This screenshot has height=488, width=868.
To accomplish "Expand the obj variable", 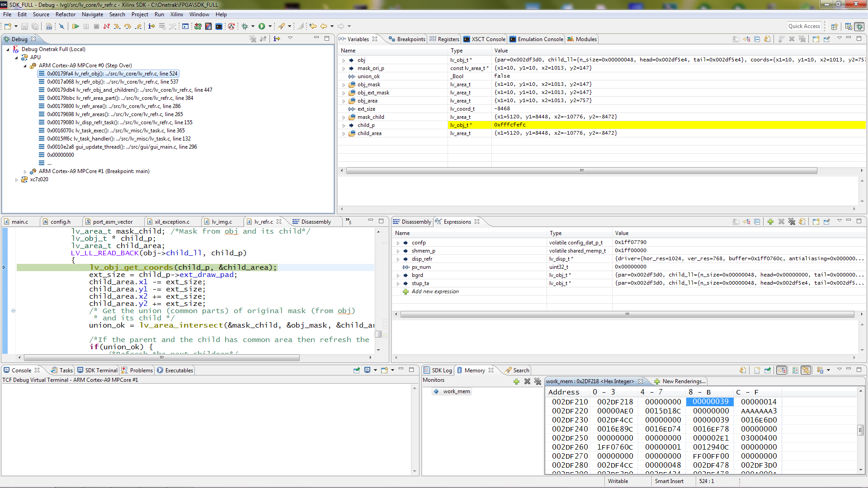I will coord(344,60).
